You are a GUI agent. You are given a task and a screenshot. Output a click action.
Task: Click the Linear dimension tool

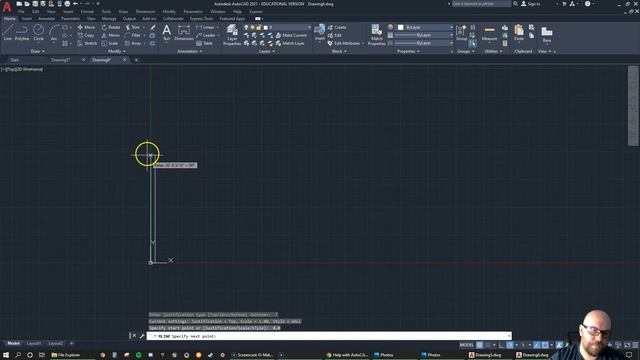pyautogui.click(x=205, y=27)
